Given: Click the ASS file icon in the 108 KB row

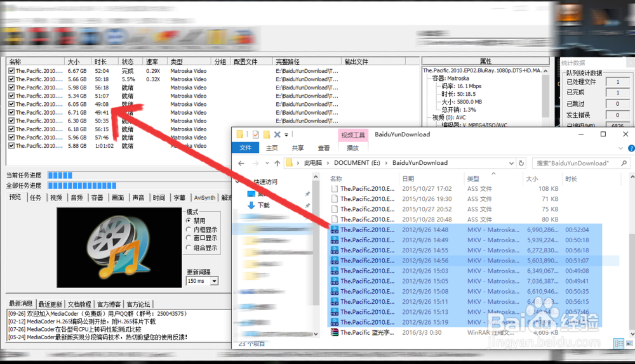Looking at the screenshot, I should coord(334,188).
